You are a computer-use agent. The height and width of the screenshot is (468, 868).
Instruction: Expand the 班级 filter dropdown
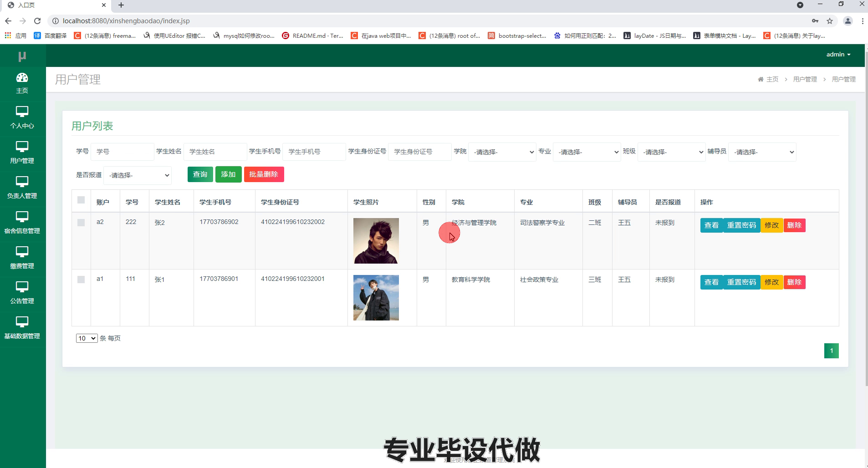click(x=672, y=152)
